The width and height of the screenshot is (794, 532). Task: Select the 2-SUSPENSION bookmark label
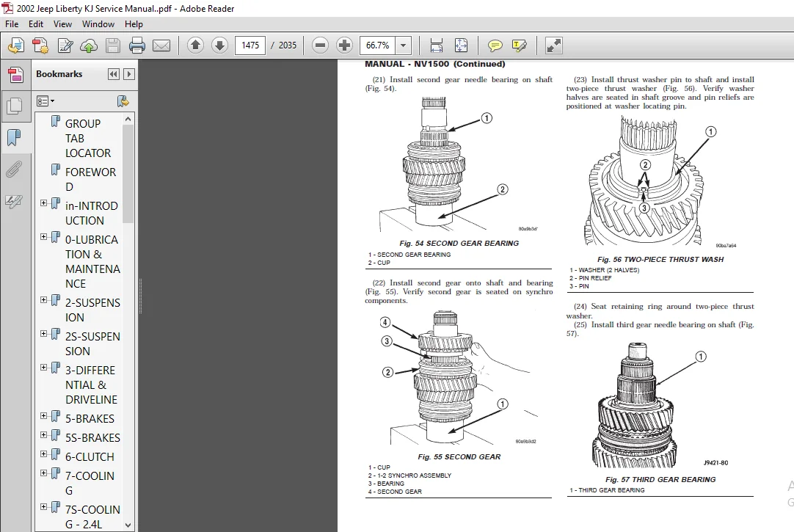(92, 310)
